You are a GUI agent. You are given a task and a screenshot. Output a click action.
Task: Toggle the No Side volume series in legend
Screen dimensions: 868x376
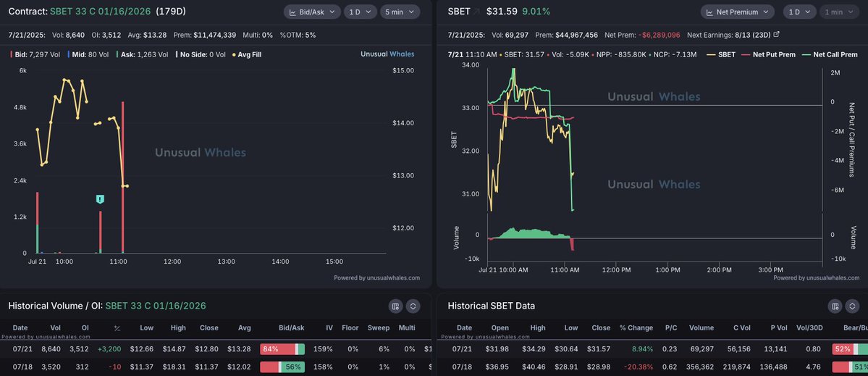[x=201, y=54]
